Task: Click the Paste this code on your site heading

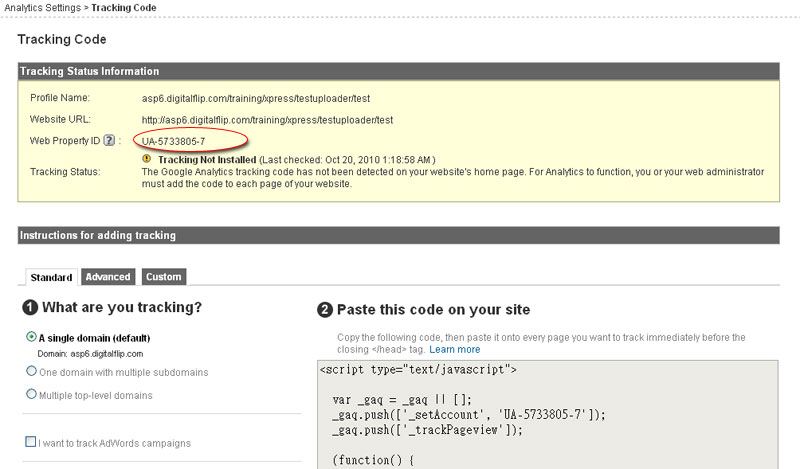Action: pyautogui.click(x=434, y=310)
